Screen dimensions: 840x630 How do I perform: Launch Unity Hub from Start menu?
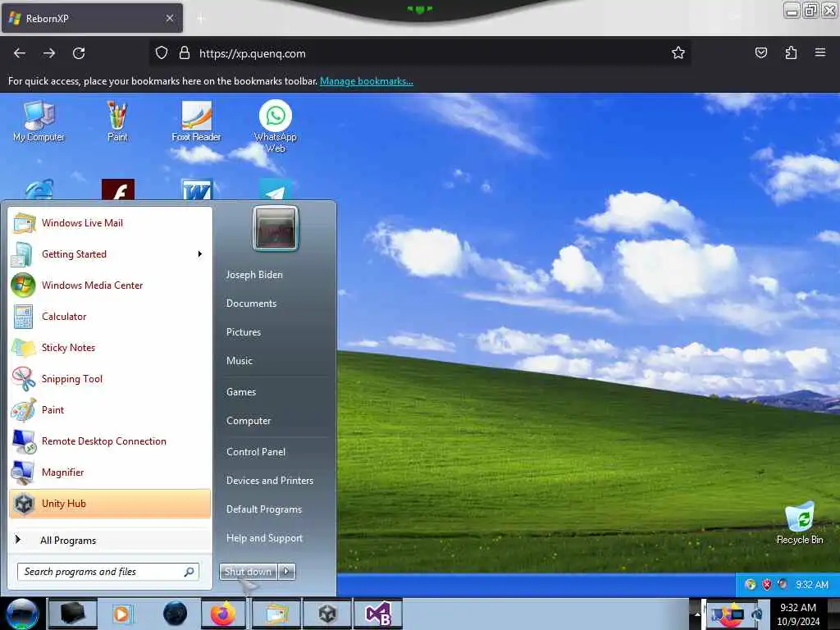coord(110,504)
